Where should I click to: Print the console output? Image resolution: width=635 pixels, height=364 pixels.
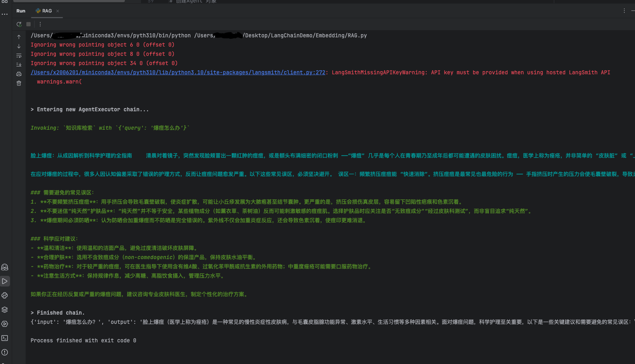[x=19, y=74]
